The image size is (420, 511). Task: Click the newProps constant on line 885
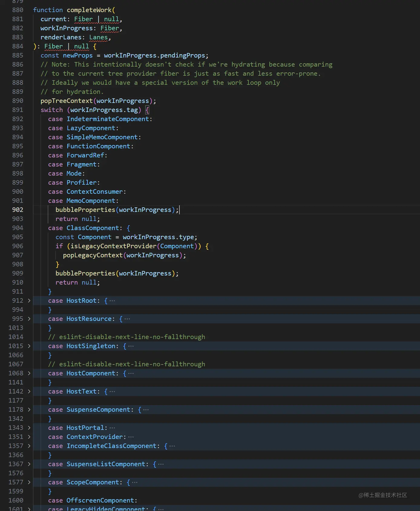click(78, 55)
